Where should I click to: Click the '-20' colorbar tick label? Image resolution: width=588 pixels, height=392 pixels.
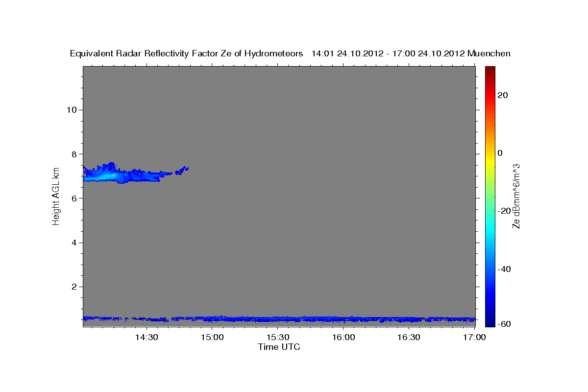[503, 211]
